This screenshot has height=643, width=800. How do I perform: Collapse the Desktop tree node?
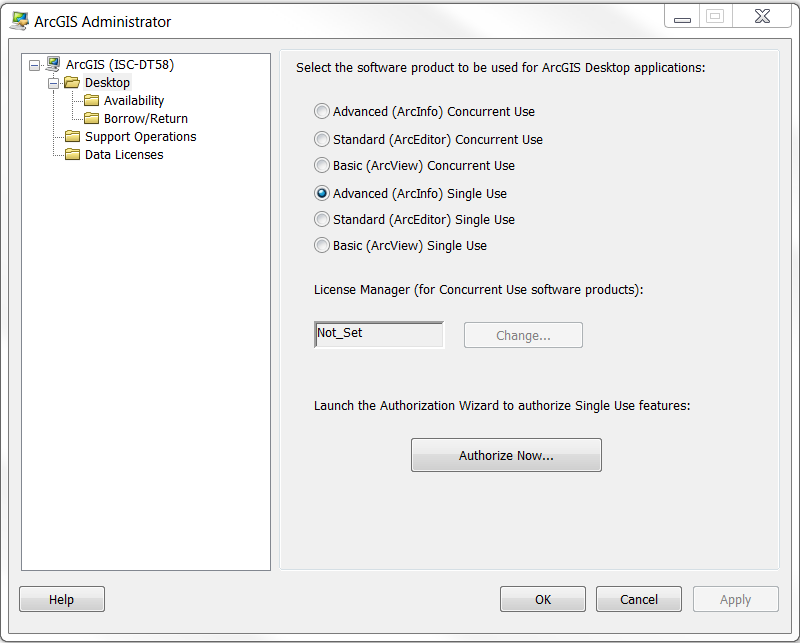point(53,83)
